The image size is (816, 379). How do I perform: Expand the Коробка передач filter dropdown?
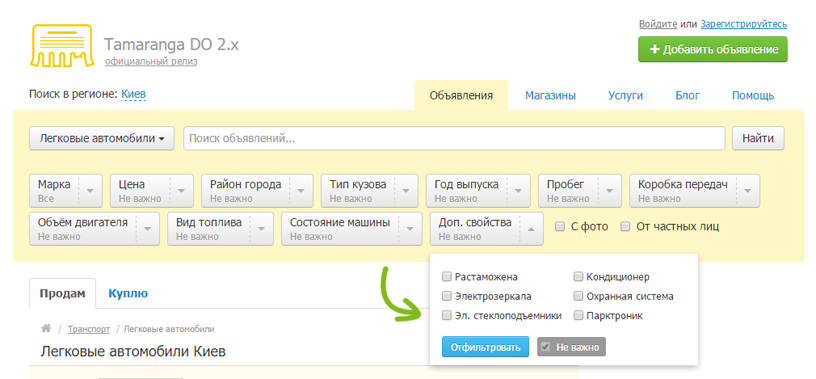(695, 191)
